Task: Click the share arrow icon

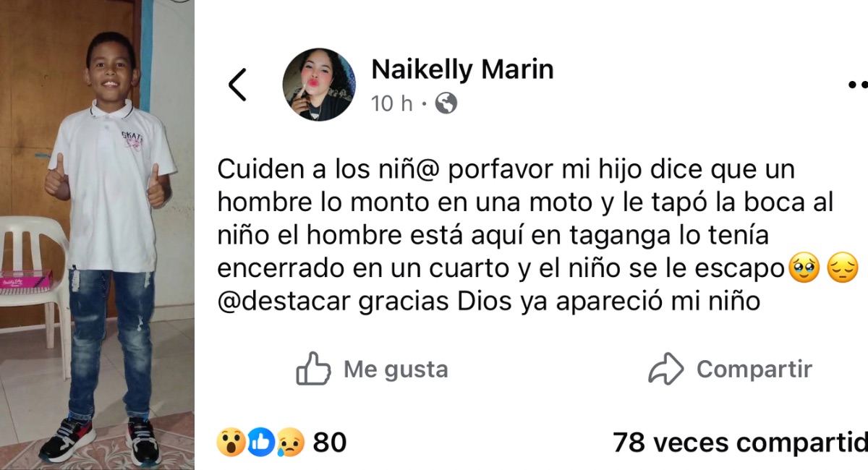Action: [x=665, y=369]
